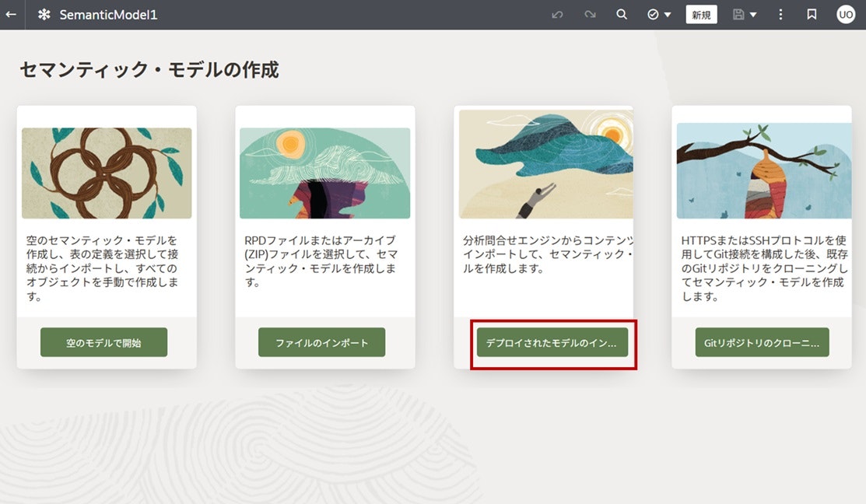Viewport: 866px width, 504px height.
Task: Click the bookmark icon
Action: coord(812,14)
